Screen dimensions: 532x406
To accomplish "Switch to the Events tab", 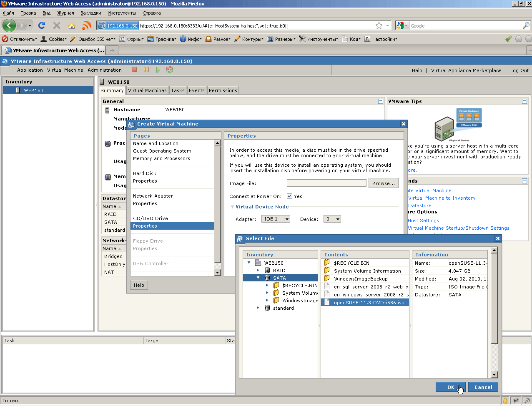I will point(197,90).
